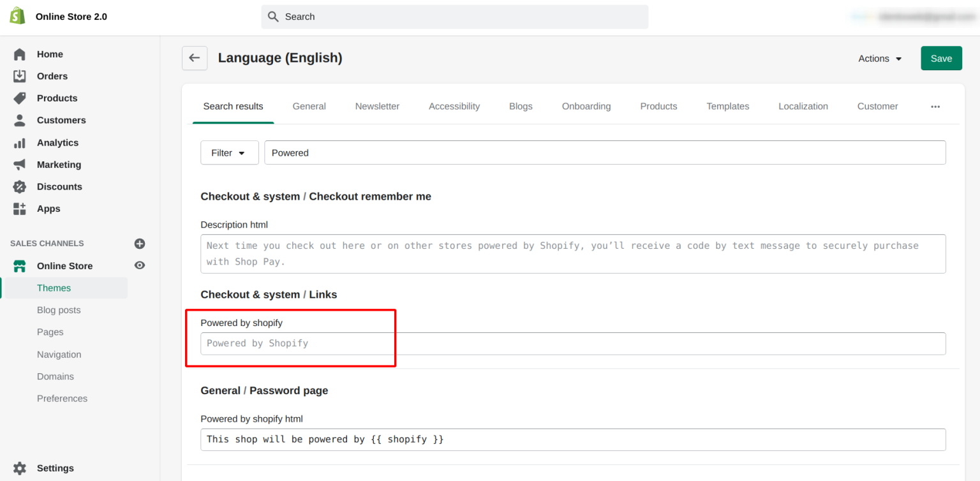Viewport: 980px width, 481px height.
Task: Show more tabs via the ellipsis
Action: (x=935, y=107)
